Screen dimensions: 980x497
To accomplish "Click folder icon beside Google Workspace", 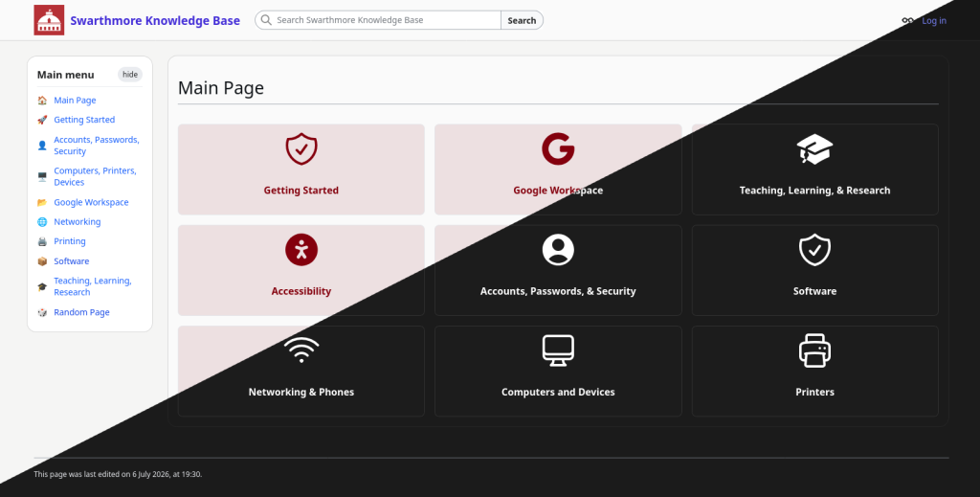I will pyautogui.click(x=42, y=202).
